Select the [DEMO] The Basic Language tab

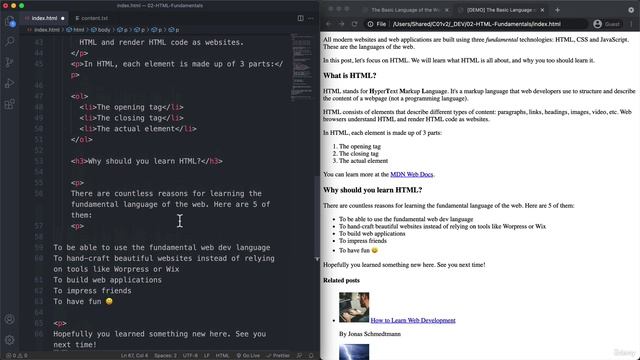[x=500, y=10]
